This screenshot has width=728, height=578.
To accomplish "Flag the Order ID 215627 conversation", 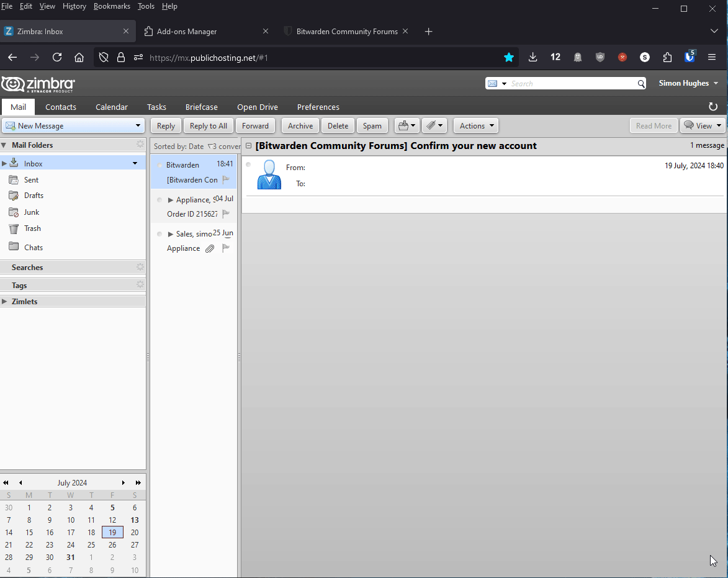I will pyautogui.click(x=226, y=214).
